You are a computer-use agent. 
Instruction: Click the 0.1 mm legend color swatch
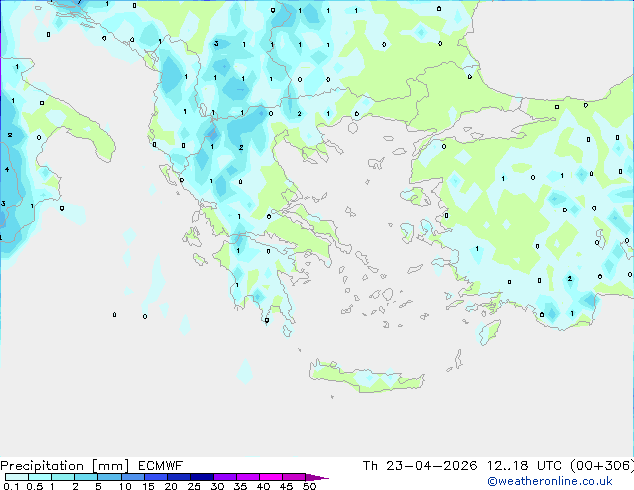17,477
